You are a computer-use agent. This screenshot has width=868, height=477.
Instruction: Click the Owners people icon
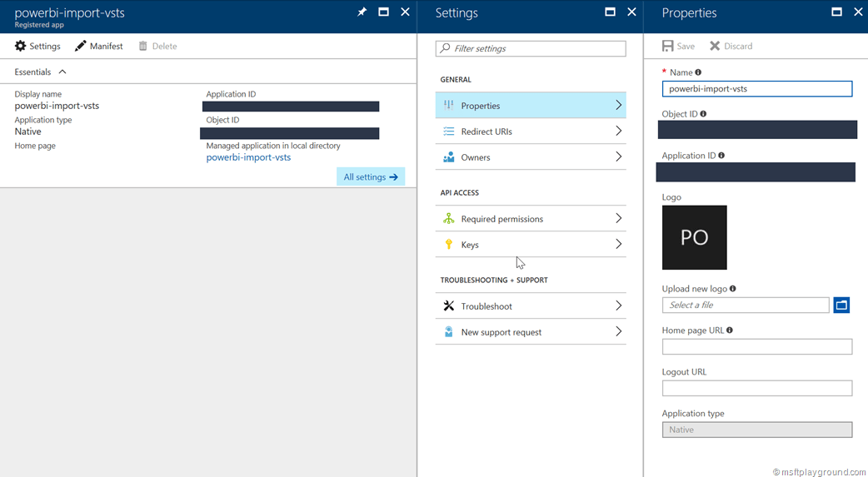tap(449, 157)
